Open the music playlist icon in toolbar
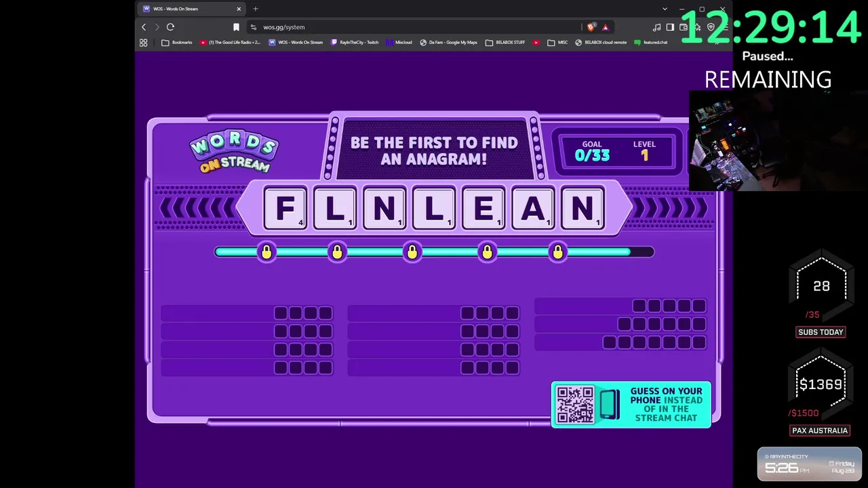 [656, 27]
